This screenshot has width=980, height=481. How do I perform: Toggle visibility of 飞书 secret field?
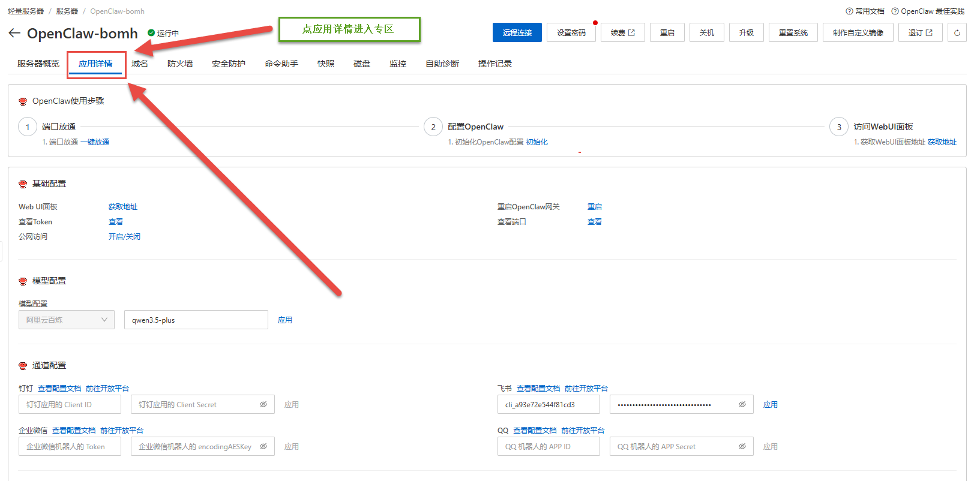[742, 405]
